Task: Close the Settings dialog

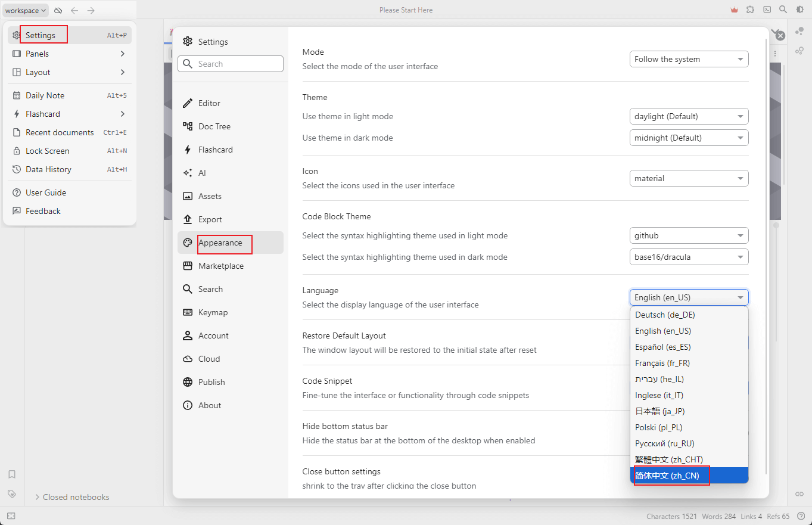Action: click(780, 36)
